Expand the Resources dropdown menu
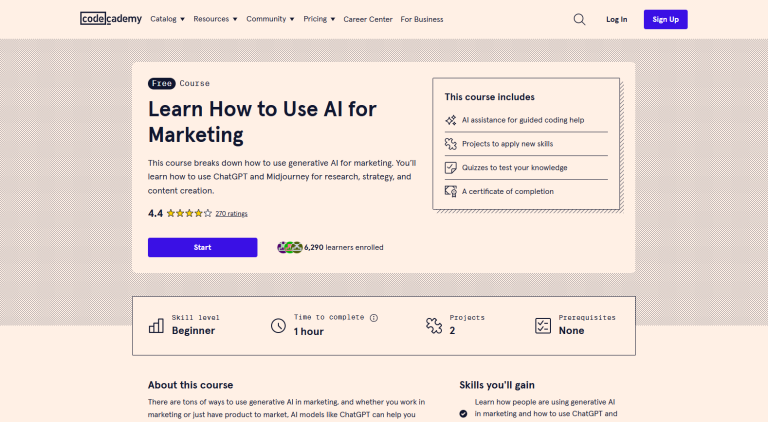Screen dimensions: 768x422 [215, 19]
